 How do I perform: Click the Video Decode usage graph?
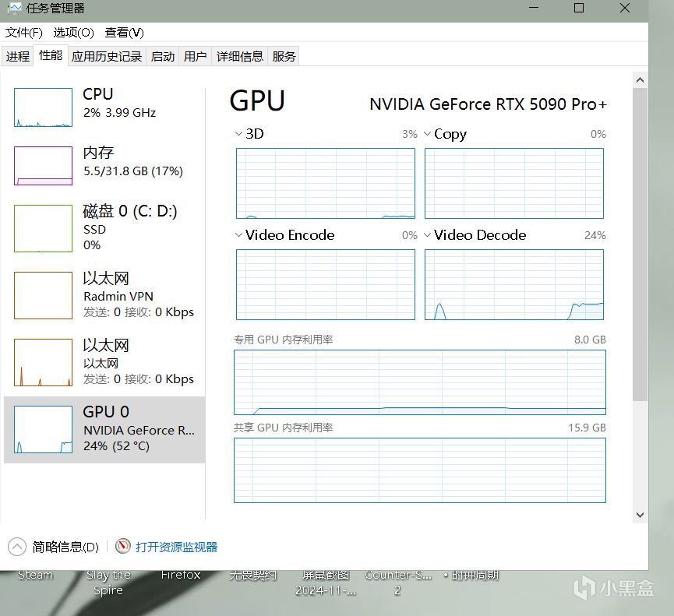coord(514,284)
